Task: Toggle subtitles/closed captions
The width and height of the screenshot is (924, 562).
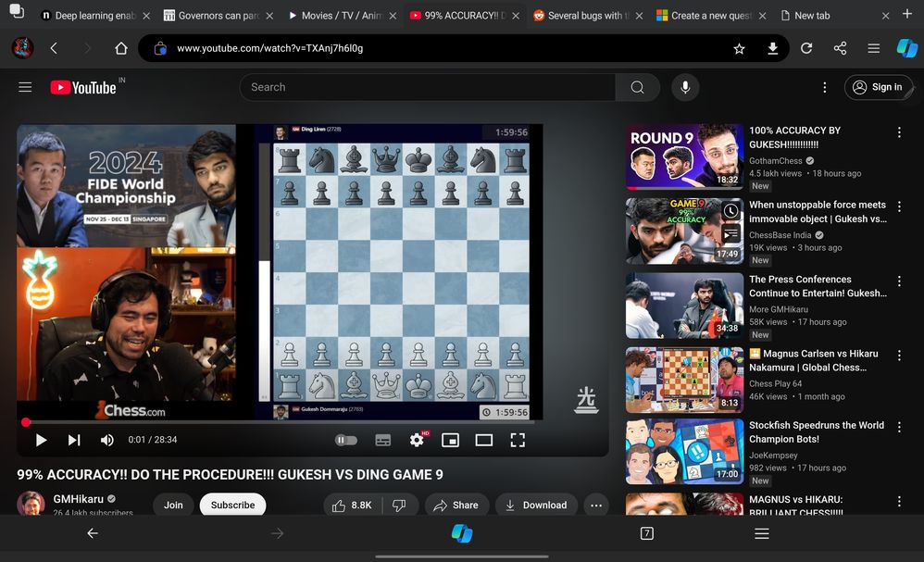Action: 383,440
